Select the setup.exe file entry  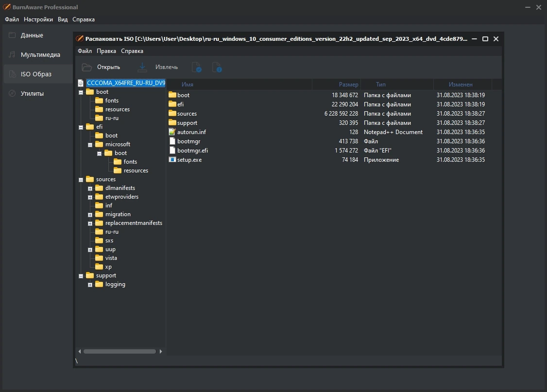[189, 160]
